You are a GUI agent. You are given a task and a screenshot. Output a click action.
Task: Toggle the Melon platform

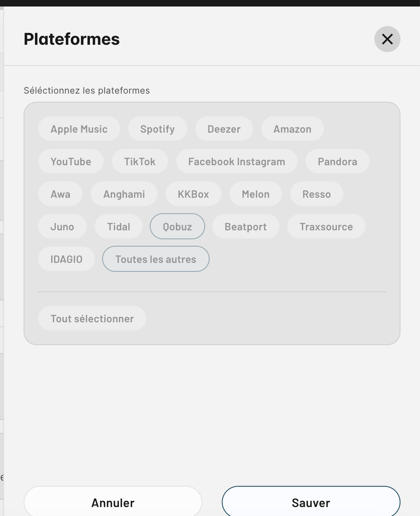[256, 194]
